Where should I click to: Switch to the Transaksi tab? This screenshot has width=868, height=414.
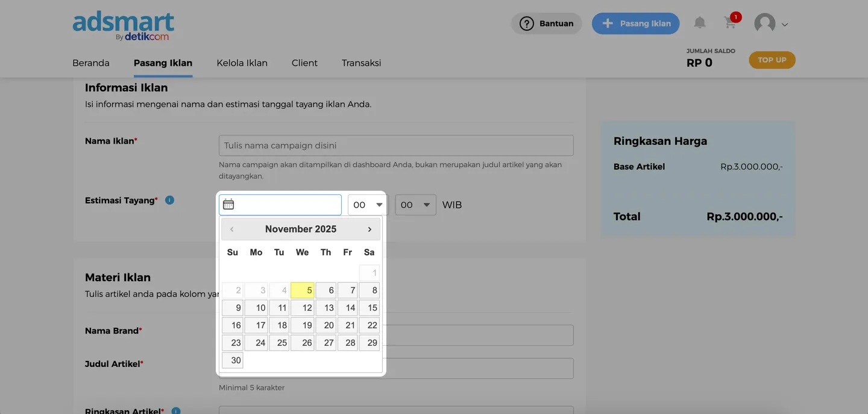[x=361, y=63]
